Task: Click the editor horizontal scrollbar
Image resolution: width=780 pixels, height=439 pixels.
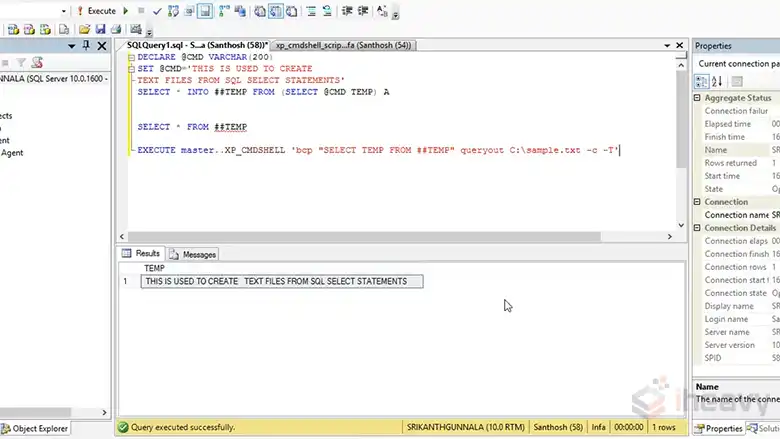Action: (x=363, y=237)
